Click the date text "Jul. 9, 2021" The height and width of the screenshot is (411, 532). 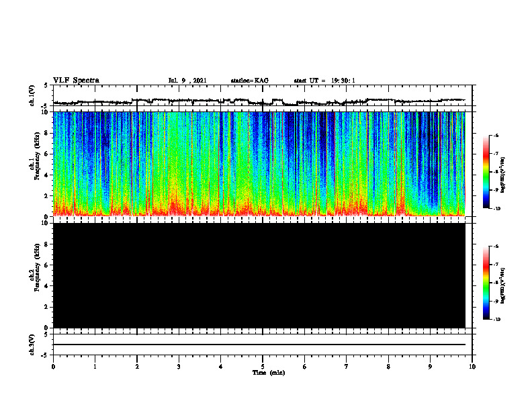(x=187, y=81)
